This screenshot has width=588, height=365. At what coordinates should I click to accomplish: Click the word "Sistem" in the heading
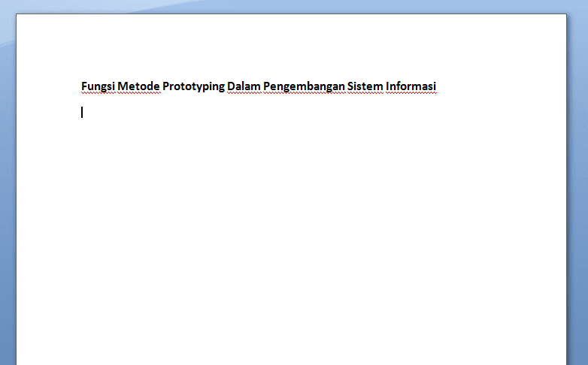click(x=365, y=86)
